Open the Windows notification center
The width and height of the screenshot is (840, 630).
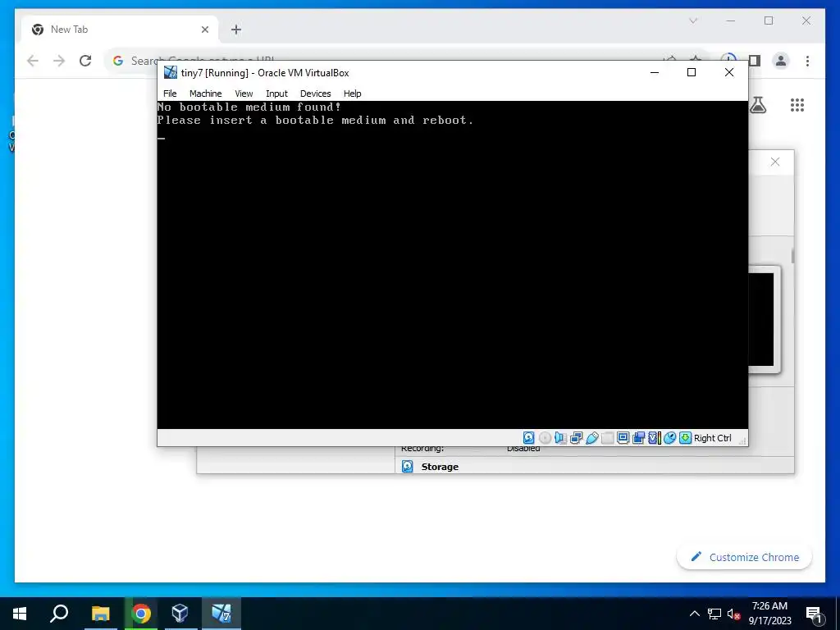click(815, 614)
